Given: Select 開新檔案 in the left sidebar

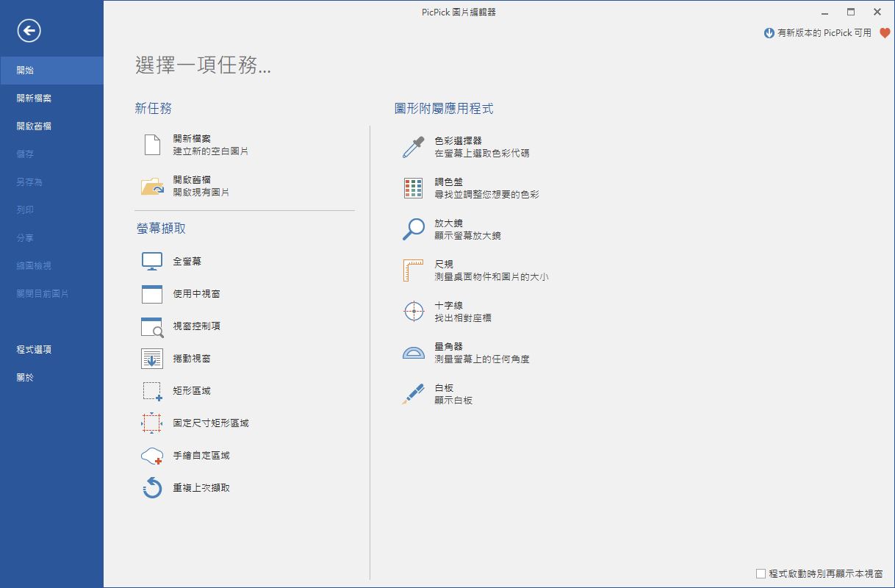Looking at the screenshot, I should tap(51, 98).
